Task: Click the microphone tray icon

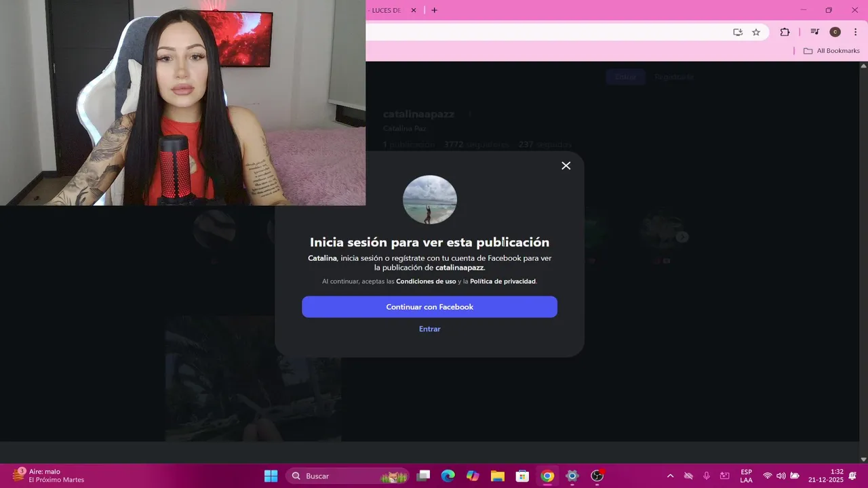Action: pos(707,476)
